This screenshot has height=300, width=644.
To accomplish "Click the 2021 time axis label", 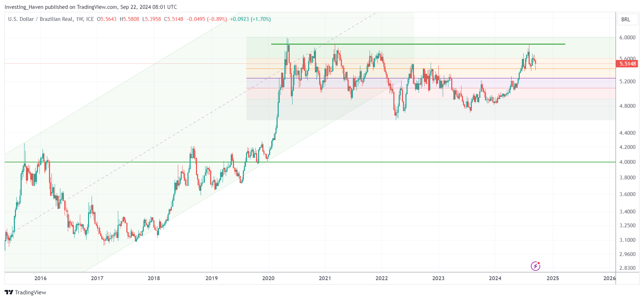I will click(x=325, y=278).
